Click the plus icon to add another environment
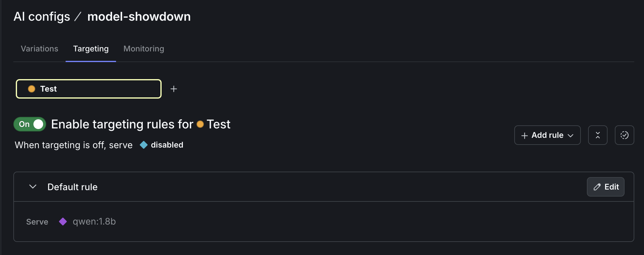The width and height of the screenshot is (644, 255). click(174, 89)
